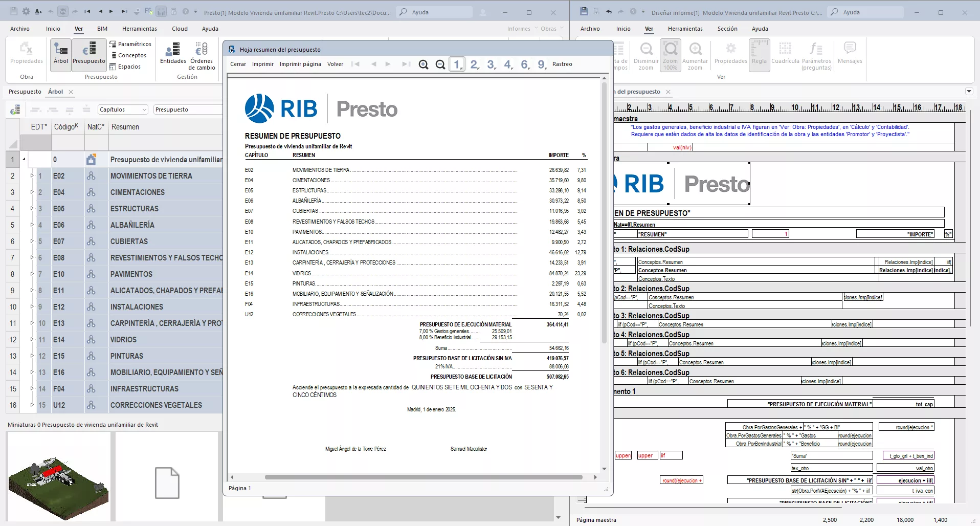Screen dimensions: 980x526
Task: Switch to the Presupuesto tab beside Árbol
Action: click(x=25, y=92)
